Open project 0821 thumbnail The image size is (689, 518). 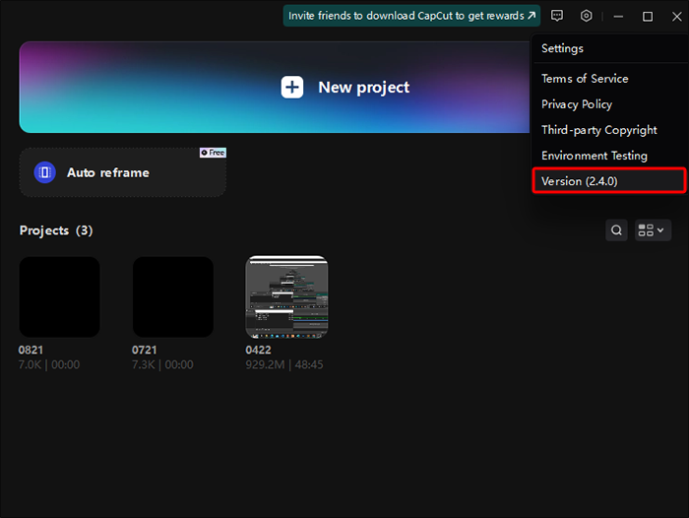coord(59,297)
